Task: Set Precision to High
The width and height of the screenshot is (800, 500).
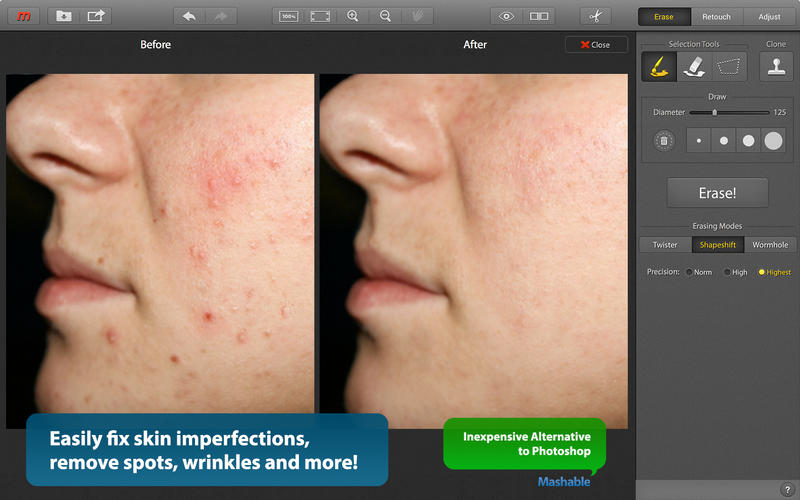Action: (x=727, y=272)
